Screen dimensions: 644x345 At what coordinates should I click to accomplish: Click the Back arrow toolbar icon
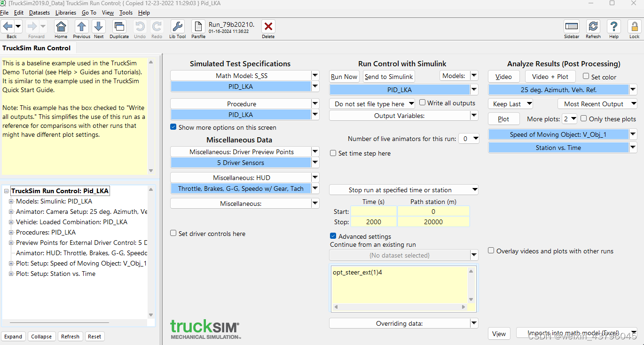click(x=8, y=26)
